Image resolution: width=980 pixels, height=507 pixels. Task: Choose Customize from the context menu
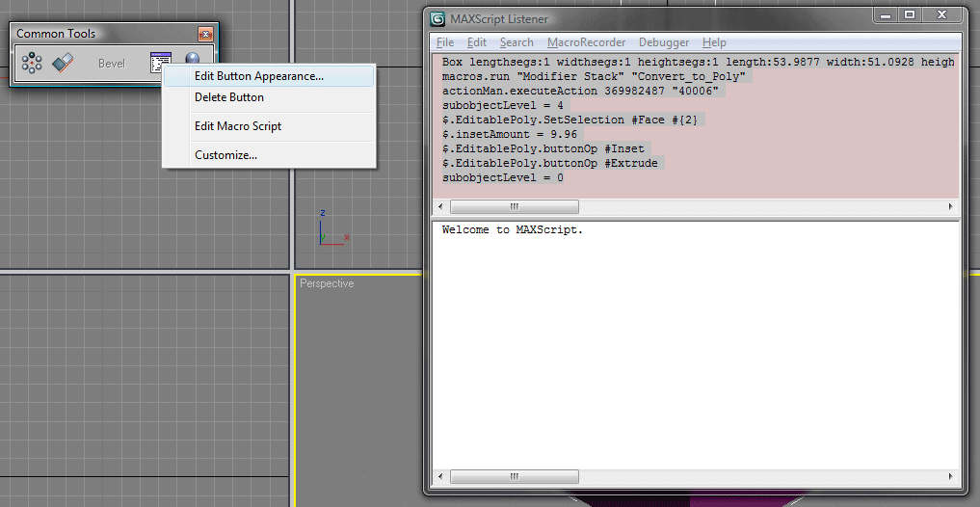pos(269,155)
